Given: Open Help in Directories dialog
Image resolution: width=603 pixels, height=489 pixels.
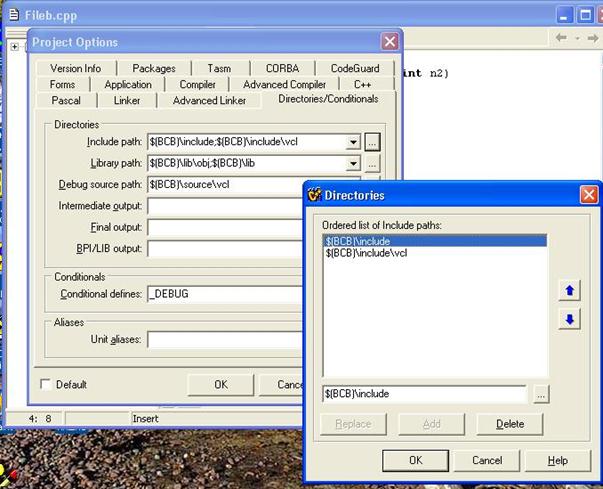Looking at the screenshot, I should point(558,461).
